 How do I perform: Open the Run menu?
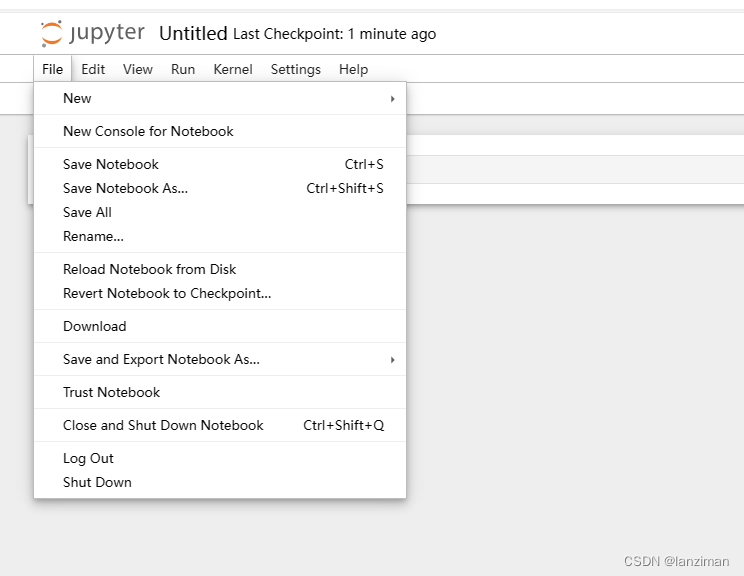pos(183,69)
